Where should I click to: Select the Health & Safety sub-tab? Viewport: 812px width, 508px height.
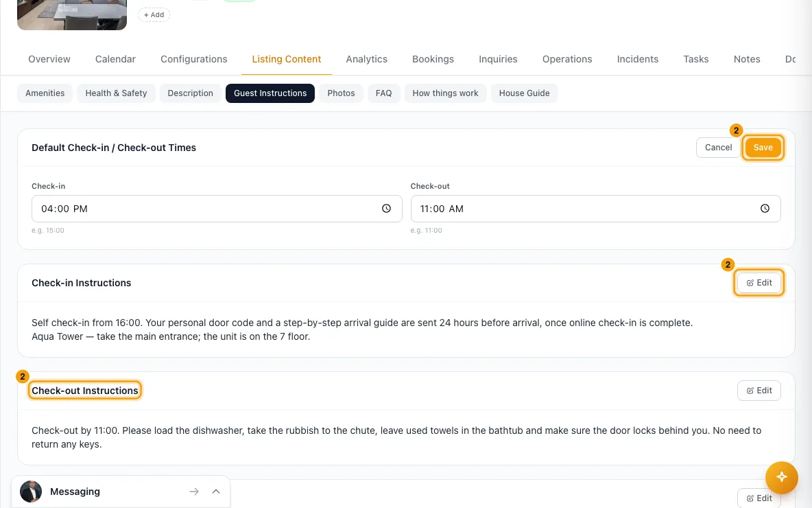click(x=116, y=93)
